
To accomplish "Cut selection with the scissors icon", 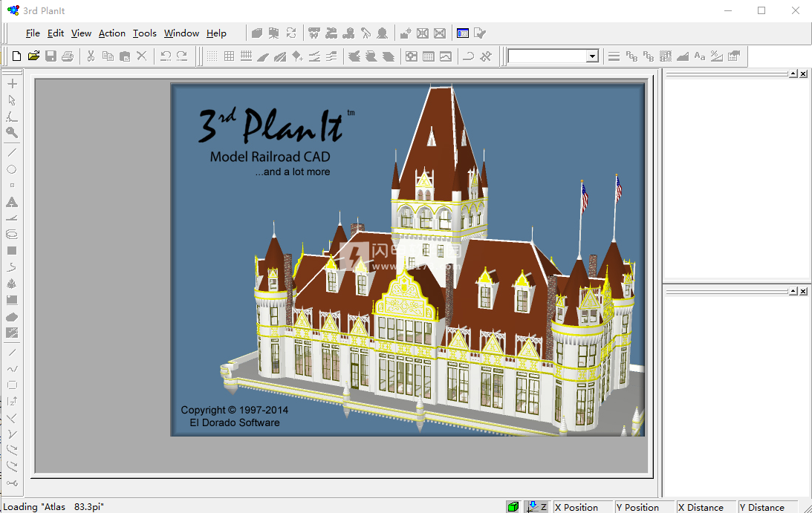I will [x=91, y=56].
